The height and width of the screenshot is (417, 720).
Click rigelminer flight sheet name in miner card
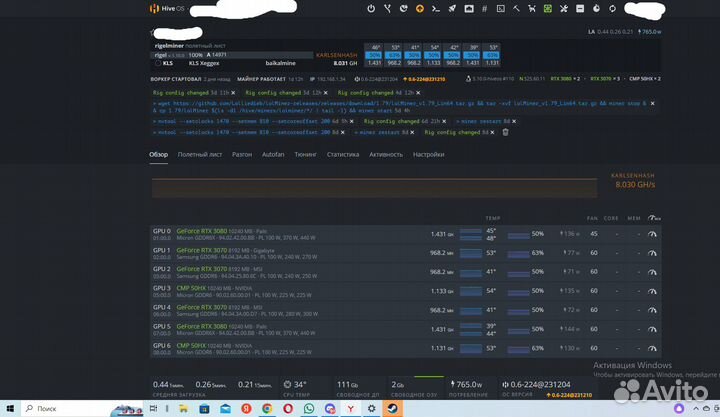tap(169, 46)
